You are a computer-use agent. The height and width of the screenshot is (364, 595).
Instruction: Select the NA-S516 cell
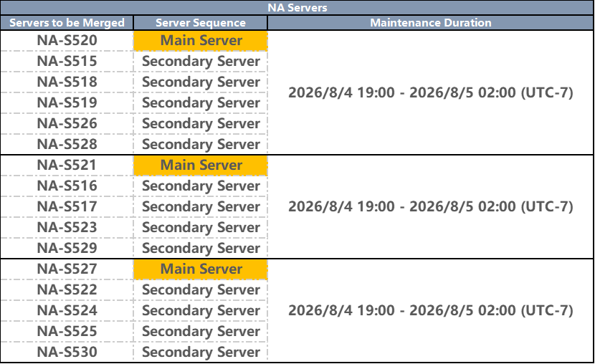67,186
